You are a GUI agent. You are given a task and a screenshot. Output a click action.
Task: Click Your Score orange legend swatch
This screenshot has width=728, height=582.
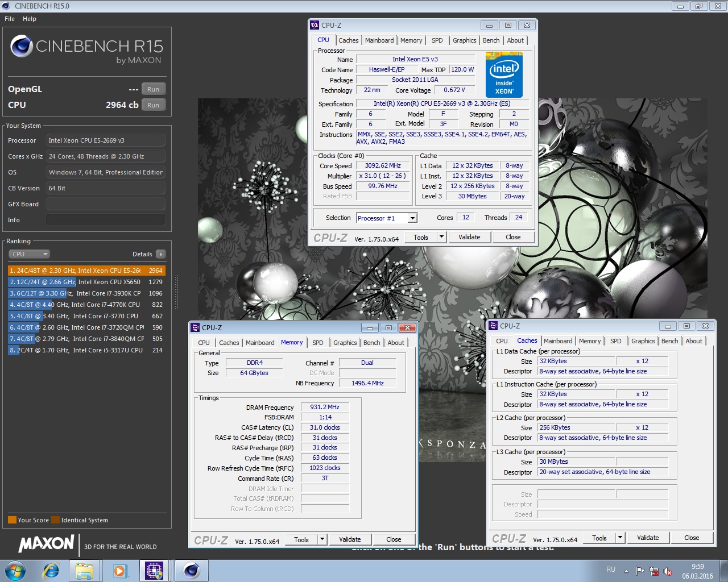[12, 519]
